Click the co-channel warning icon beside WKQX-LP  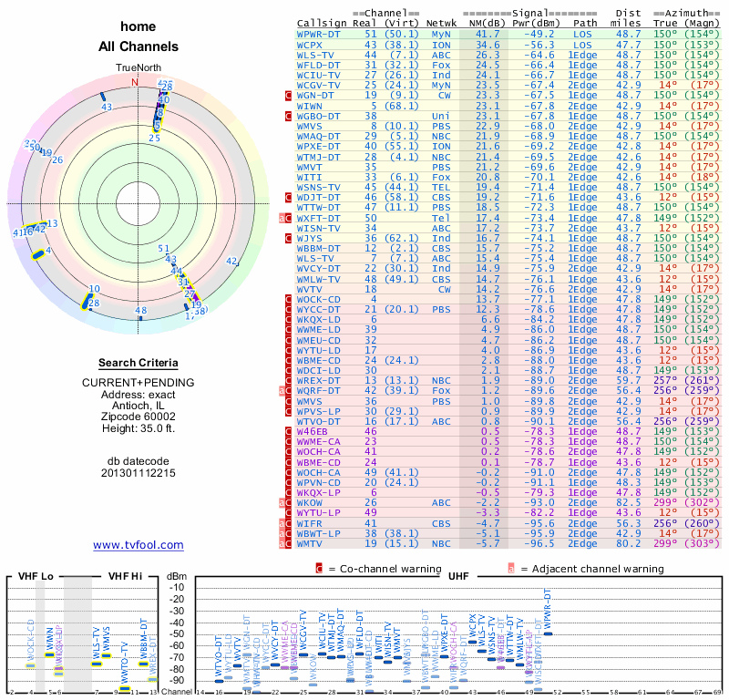point(288,493)
